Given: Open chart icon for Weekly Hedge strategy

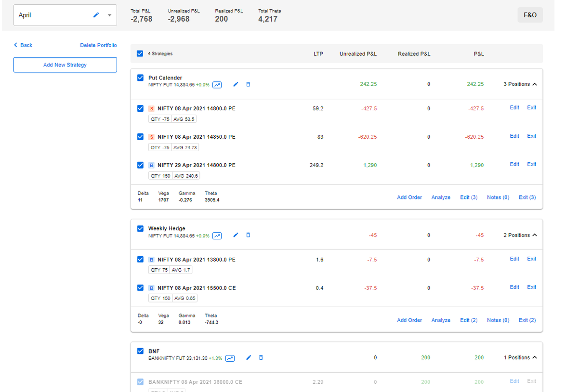Looking at the screenshot, I should click(217, 235).
